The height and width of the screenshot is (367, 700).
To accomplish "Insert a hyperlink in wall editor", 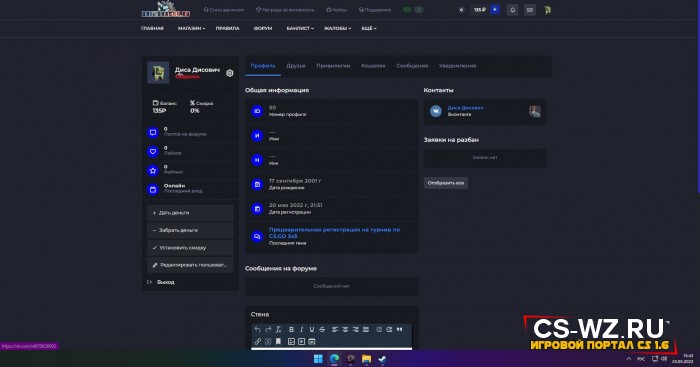I will coord(258,342).
